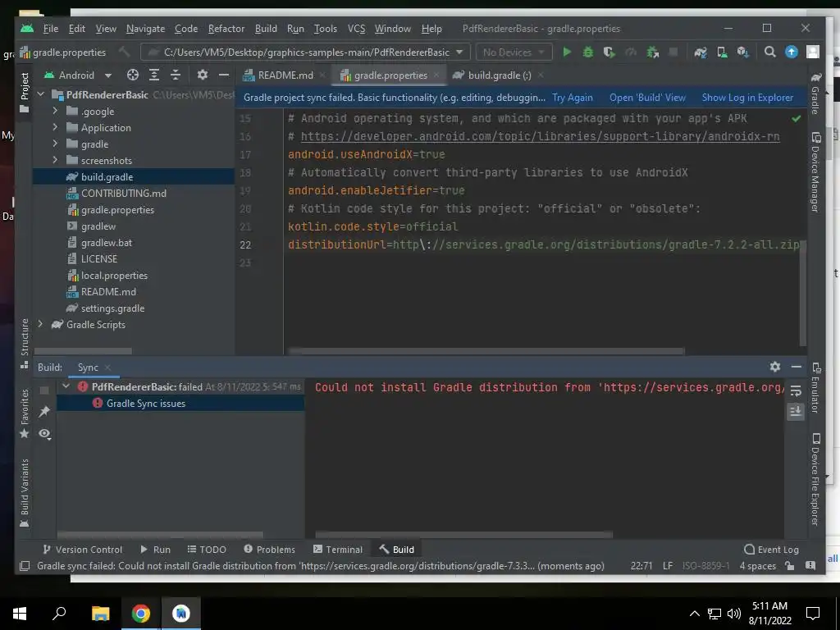Toggle scroll to end in Build output

coord(796,412)
